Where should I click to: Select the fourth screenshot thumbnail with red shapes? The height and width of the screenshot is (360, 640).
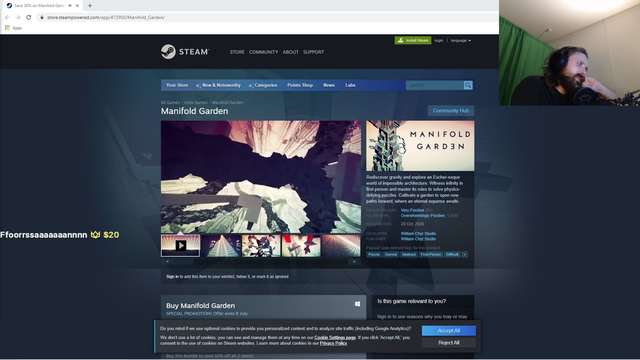coord(301,245)
